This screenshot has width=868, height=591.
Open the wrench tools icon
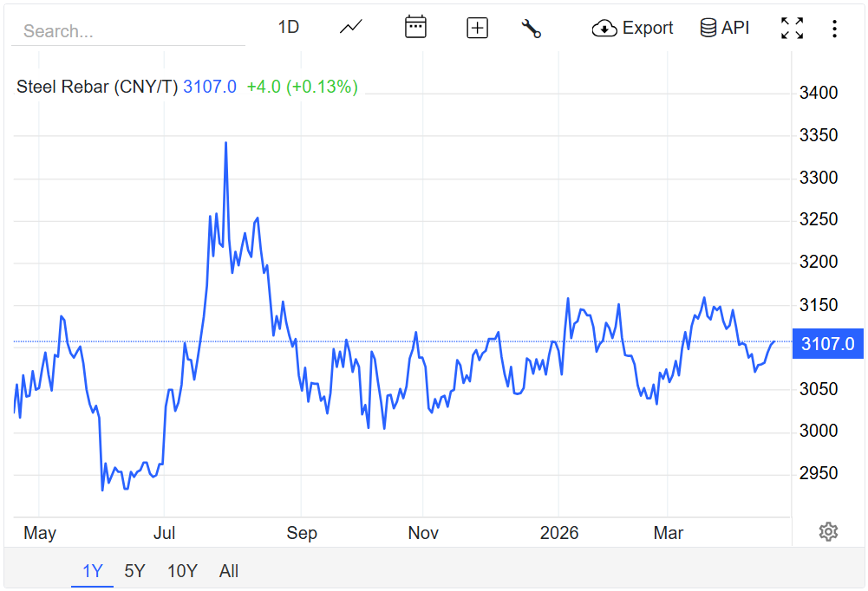tap(531, 29)
